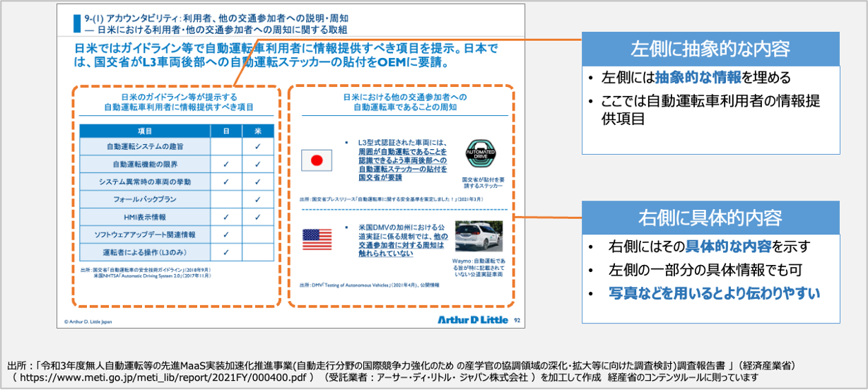
Task: Open the meti.go.jp report PDF URL
Action: [x=162, y=378]
